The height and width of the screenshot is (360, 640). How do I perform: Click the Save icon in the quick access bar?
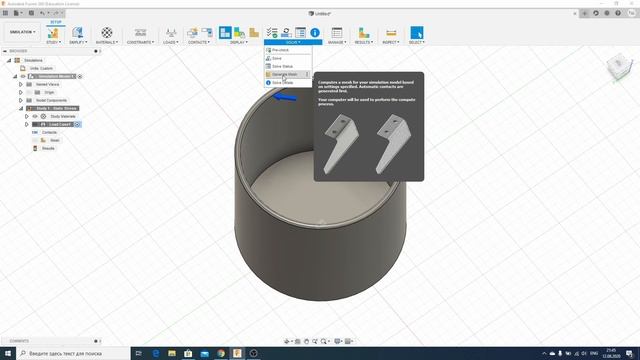point(31,13)
